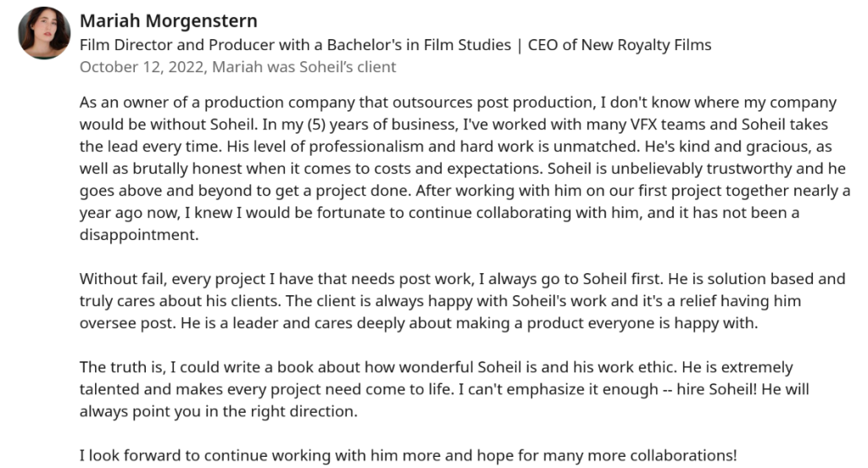Open the Mariah Morgenstern name link

point(168,20)
